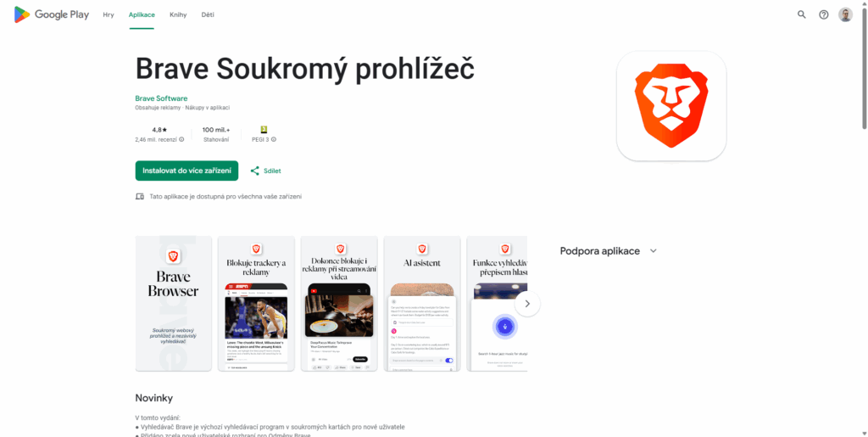Open the help question mark icon

click(824, 15)
